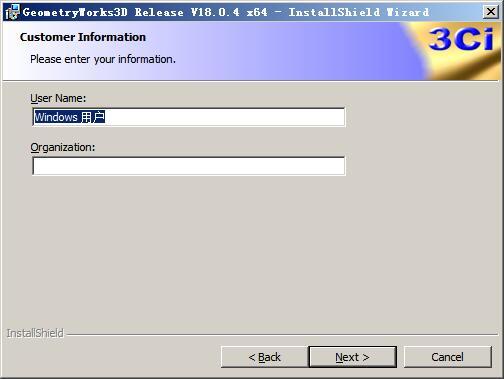Click the "User Name:" label

point(58,98)
